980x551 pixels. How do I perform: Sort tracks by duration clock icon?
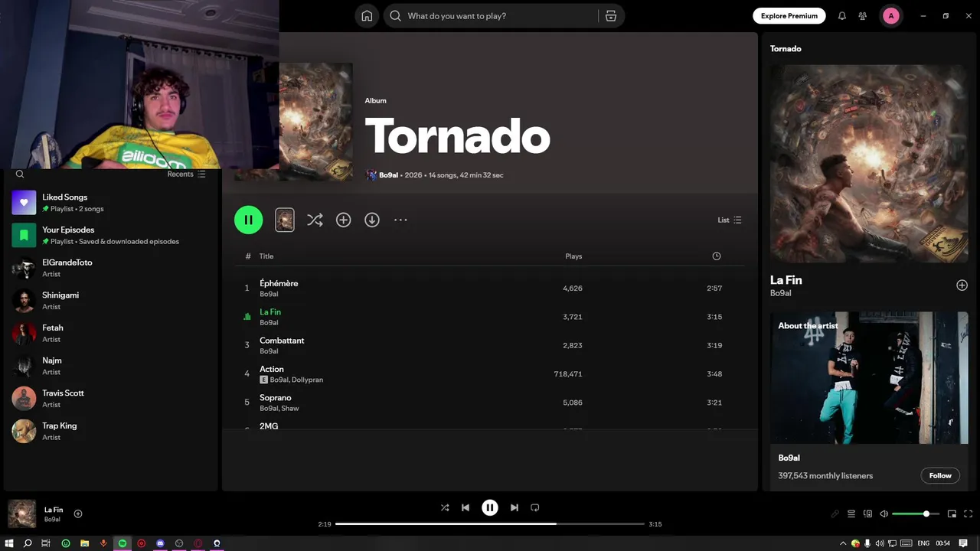click(x=717, y=256)
